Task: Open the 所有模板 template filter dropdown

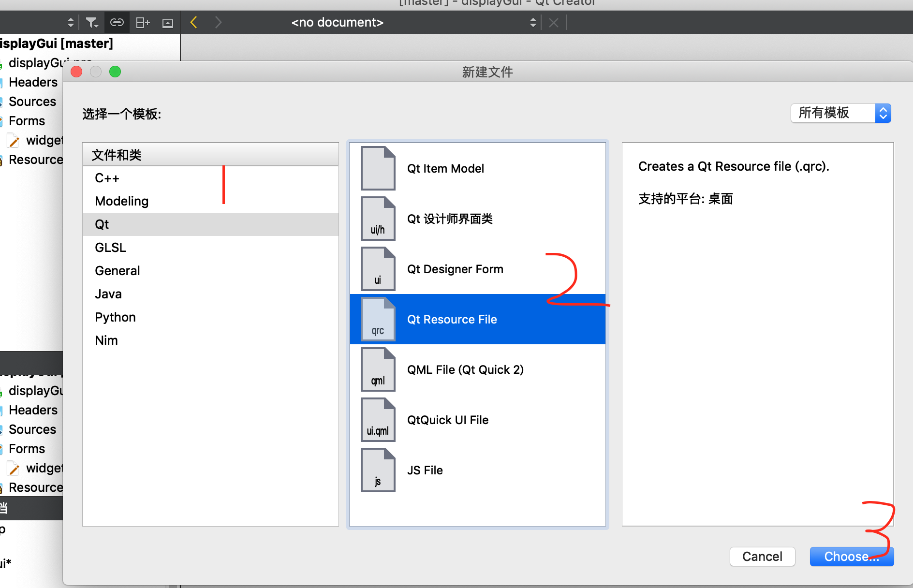Action: click(x=834, y=113)
